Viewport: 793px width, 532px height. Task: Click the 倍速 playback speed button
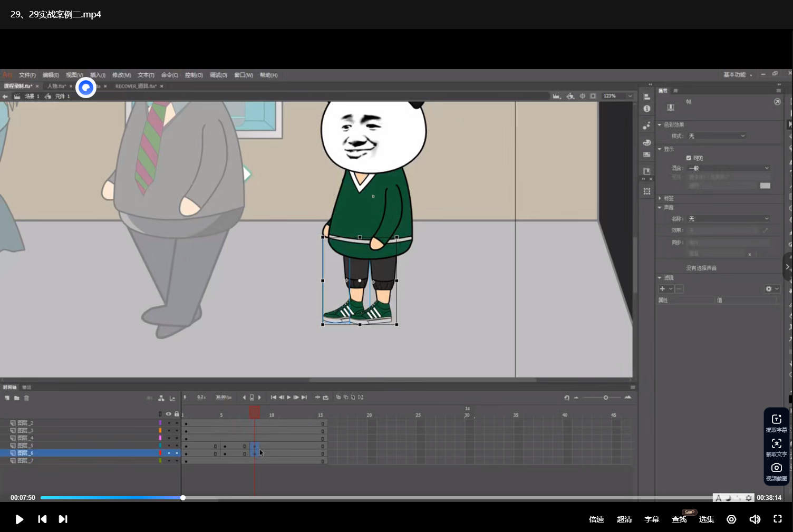tap(596, 519)
